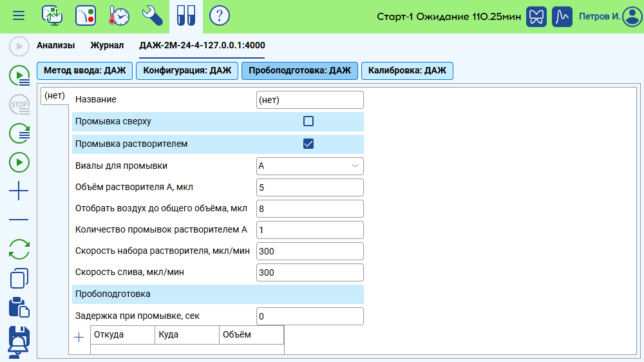
Task: Open Калибровка: ДАЖ section
Action: pyautogui.click(x=407, y=71)
